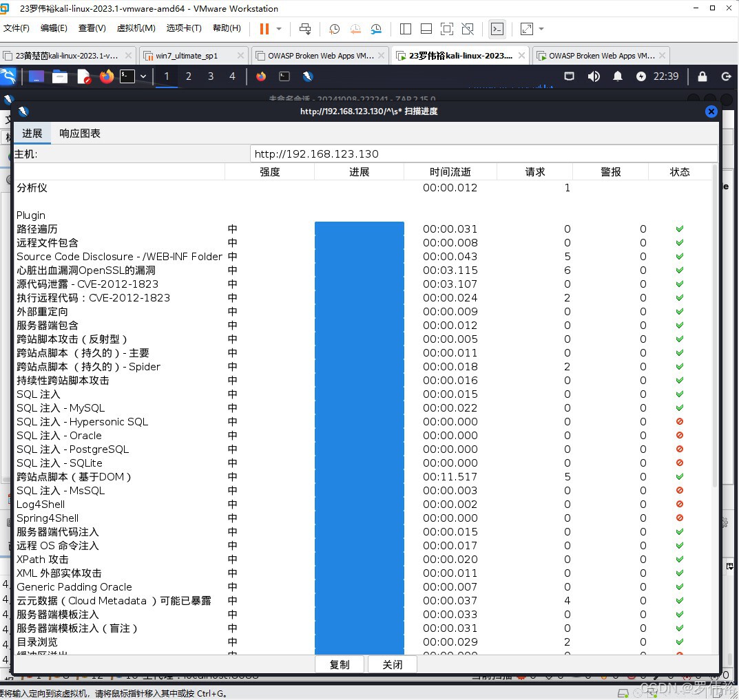Open the VMware console view
The width and height of the screenshot is (739, 700).
click(497, 29)
